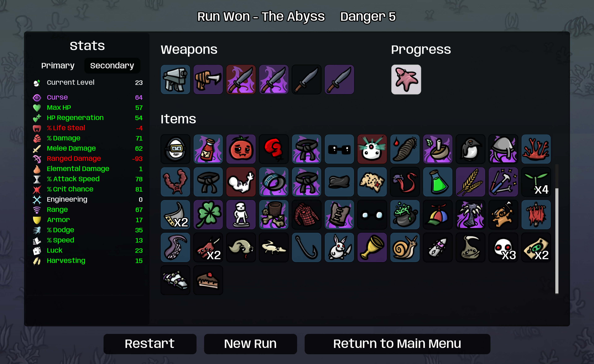Click the green potion flask item
594x364 pixels.
coord(438,182)
